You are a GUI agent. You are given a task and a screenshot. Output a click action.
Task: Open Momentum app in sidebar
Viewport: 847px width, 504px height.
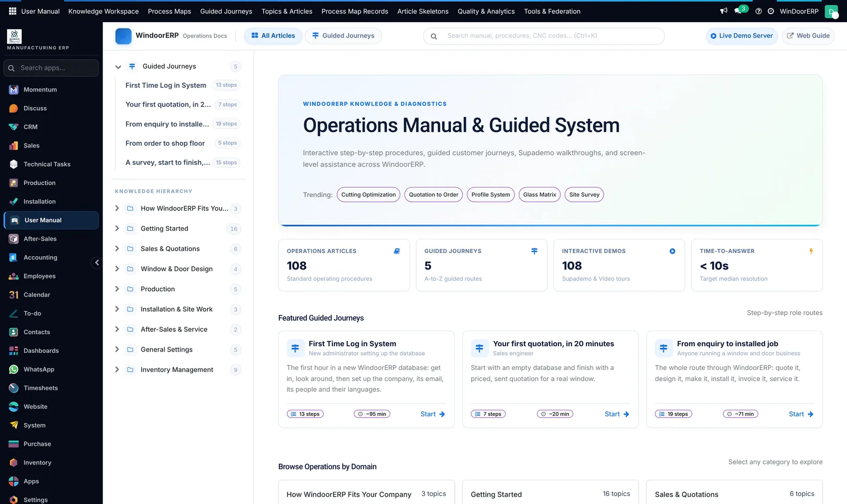51,89
